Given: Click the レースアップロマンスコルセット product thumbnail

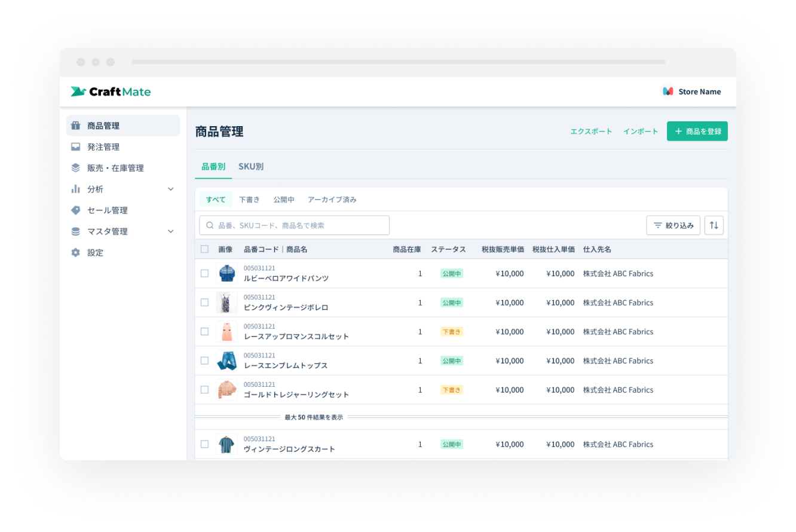Looking at the screenshot, I should [x=227, y=331].
